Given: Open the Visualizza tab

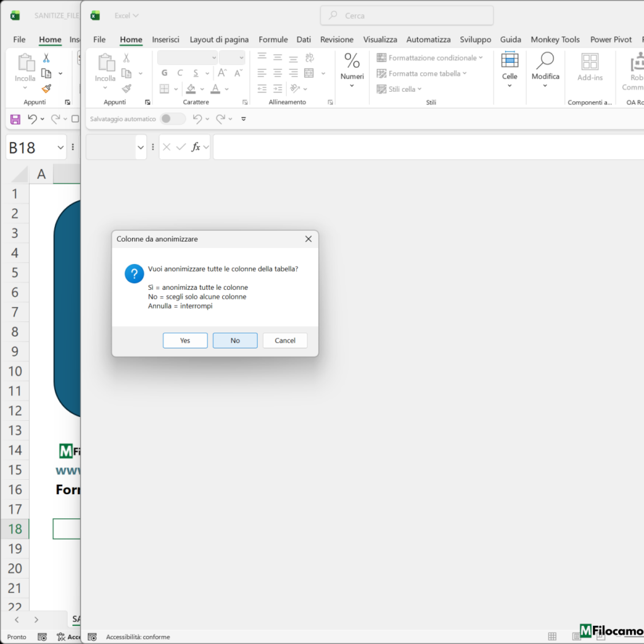Looking at the screenshot, I should [380, 40].
